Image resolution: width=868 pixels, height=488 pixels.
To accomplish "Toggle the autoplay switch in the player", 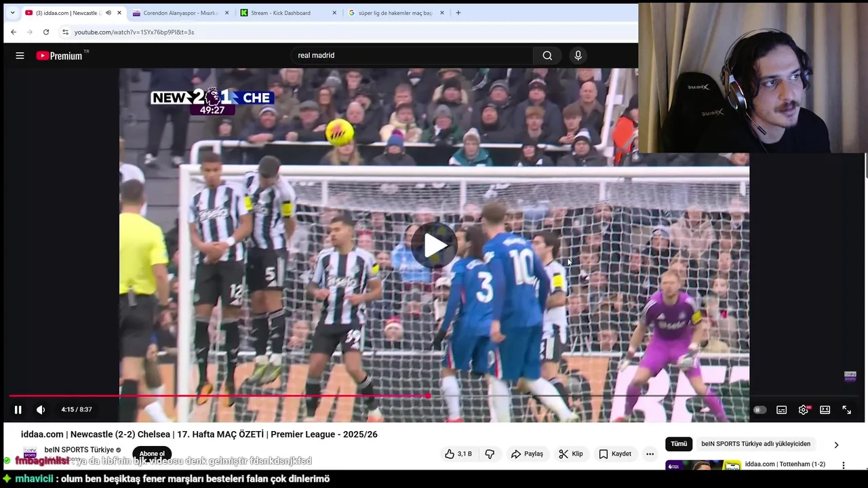I will [759, 409].
